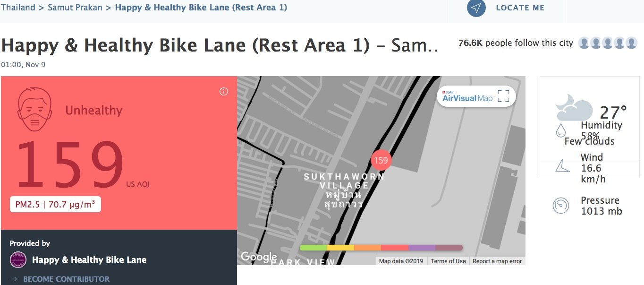This screenshot has width=644, height=285.
Task: Open the map Terms of Use
Action: click(448, 261)
